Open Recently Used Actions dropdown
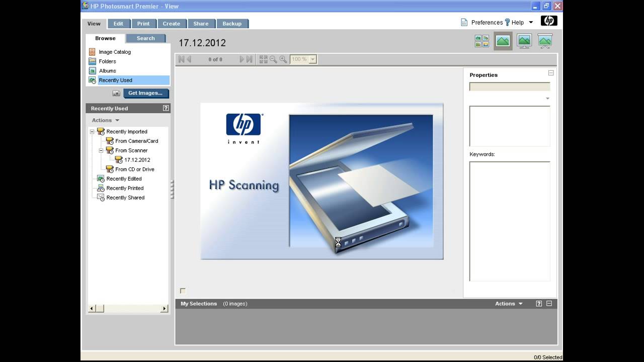The width and height of the screenshot is (644, 362). point(106,120)
